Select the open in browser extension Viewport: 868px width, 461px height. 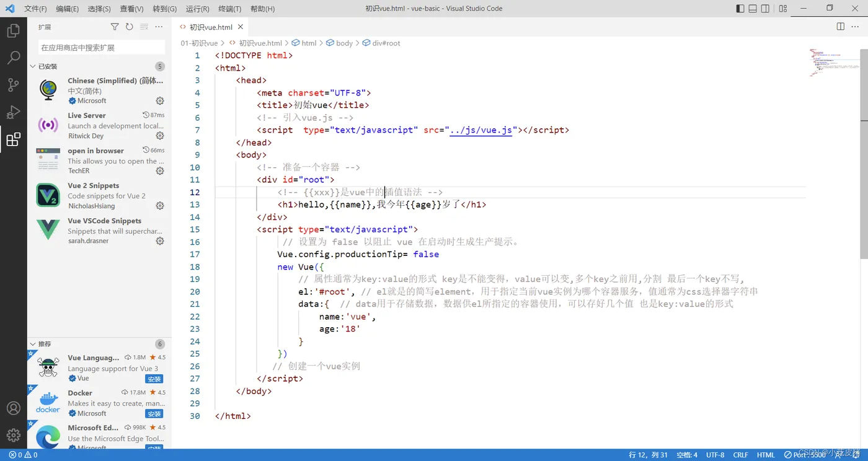99,160
